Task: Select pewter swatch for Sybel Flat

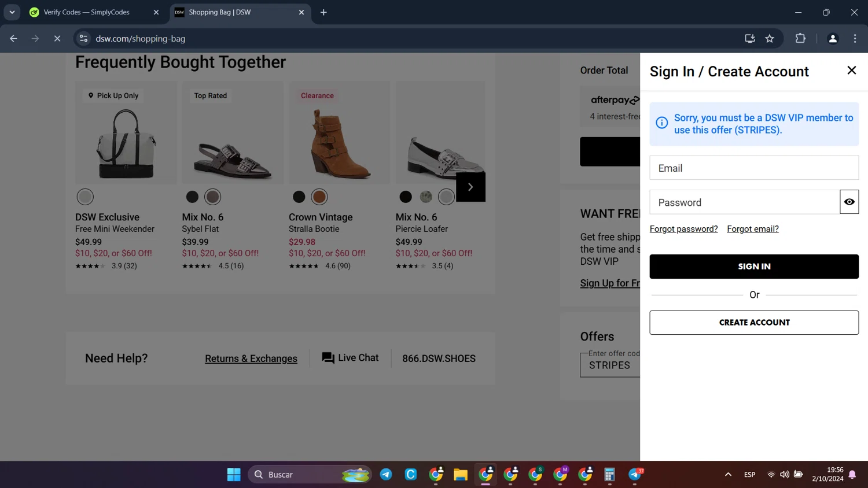Action: (213, 197)
